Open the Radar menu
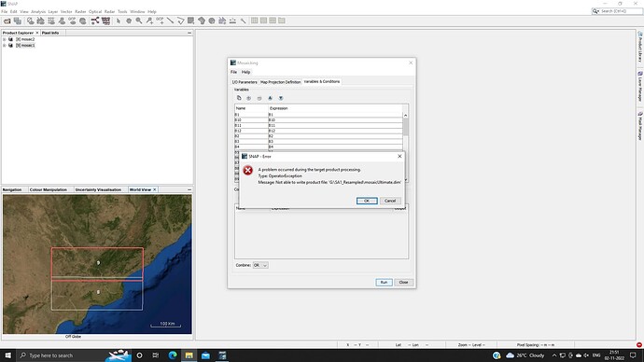 point(109,11)
